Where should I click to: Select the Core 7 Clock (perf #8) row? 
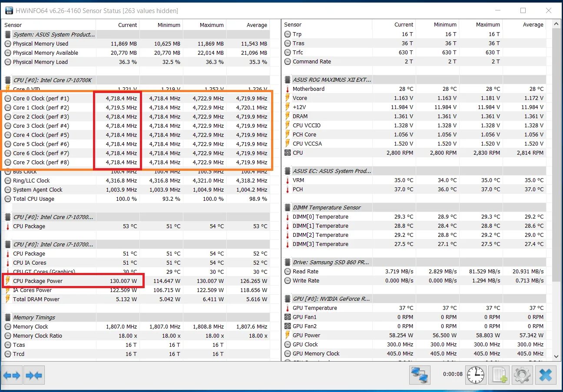pyautogui.click(x=136, y=163)
